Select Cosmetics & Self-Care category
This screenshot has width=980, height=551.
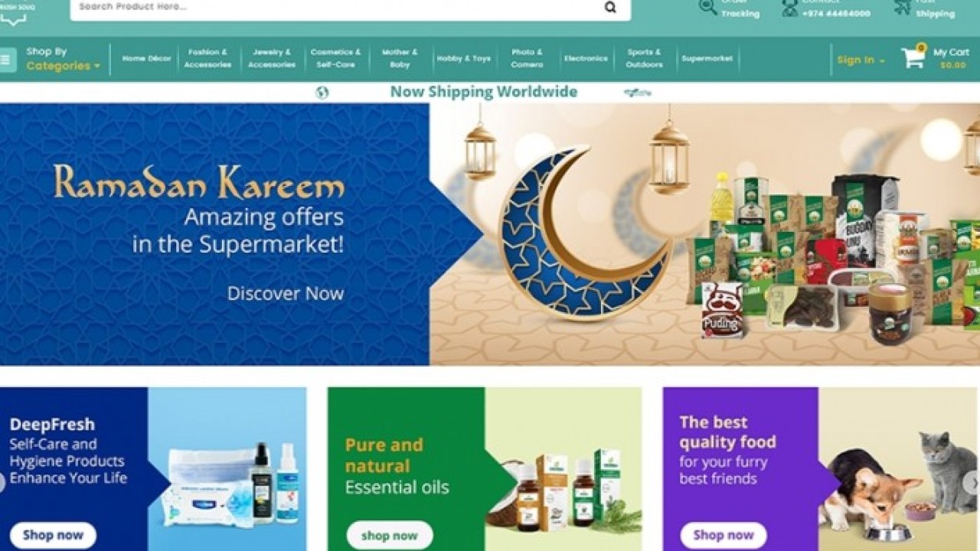(335, 58)
